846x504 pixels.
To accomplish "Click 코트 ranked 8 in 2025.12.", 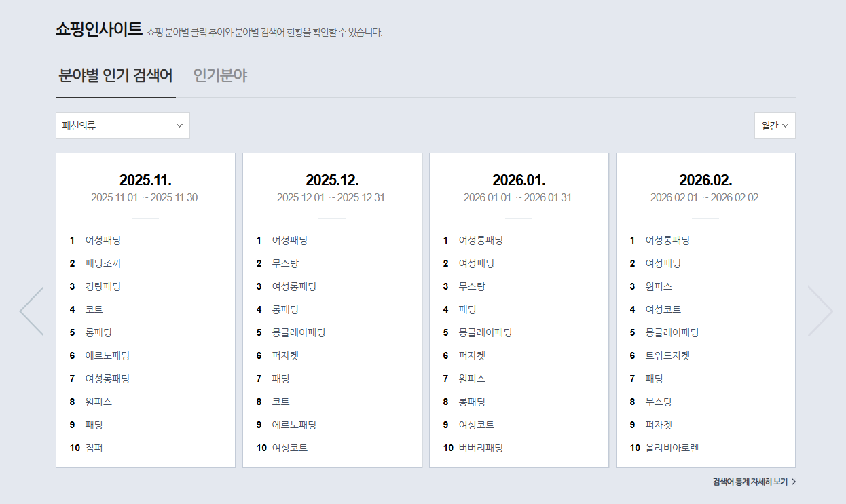I will [281, 402].
